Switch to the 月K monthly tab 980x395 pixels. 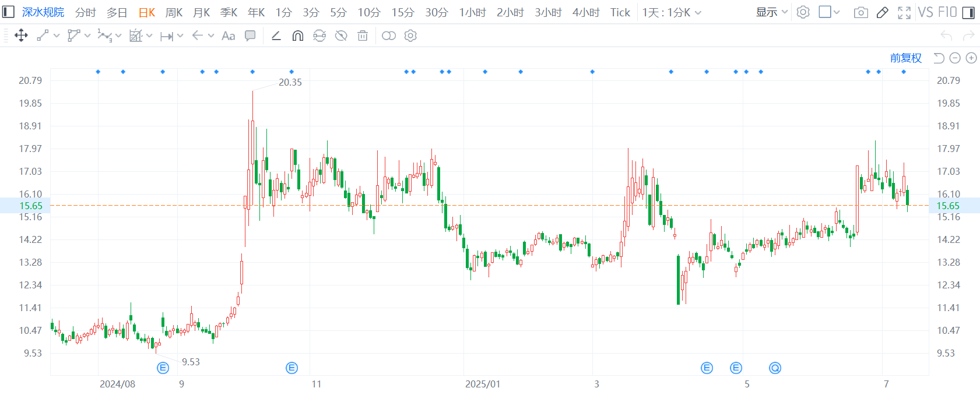202,12
